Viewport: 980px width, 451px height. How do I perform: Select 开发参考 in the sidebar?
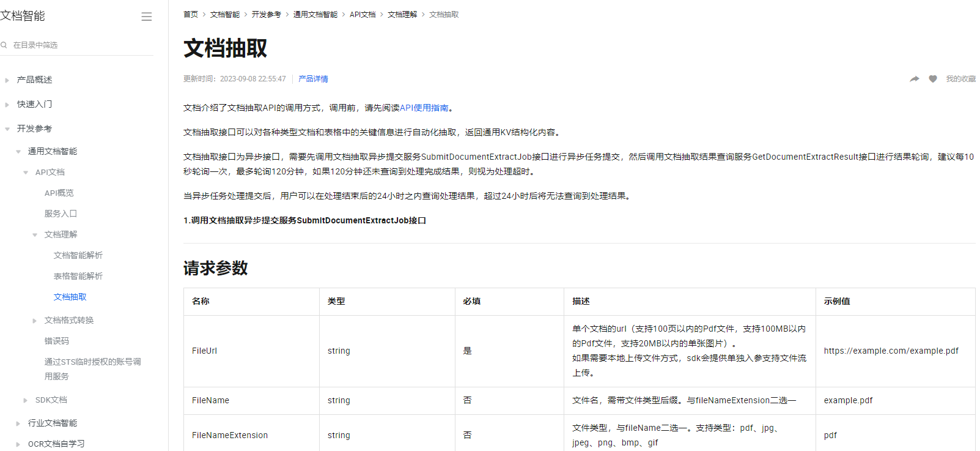34,129
